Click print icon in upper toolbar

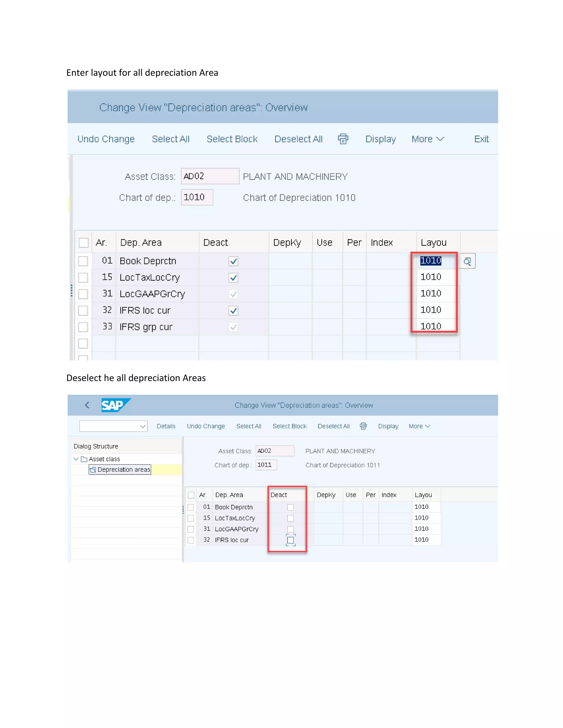coord(343,139)
